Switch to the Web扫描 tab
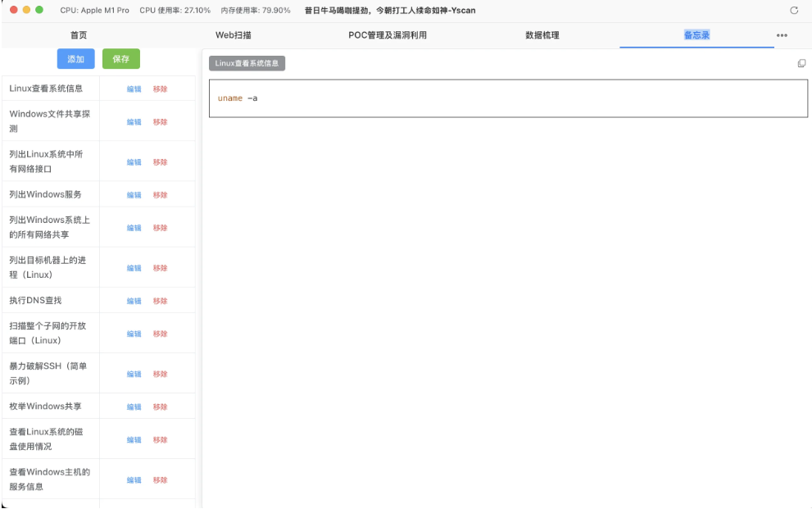Image resolution: width=812 pixels, height=509 pixels. click(233, 35)
